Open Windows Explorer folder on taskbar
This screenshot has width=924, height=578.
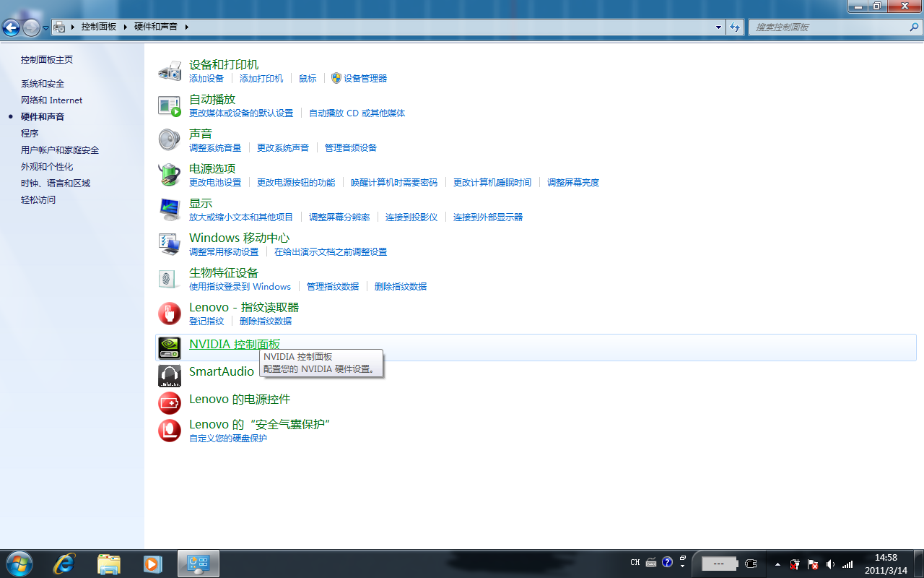pos(108,564)
